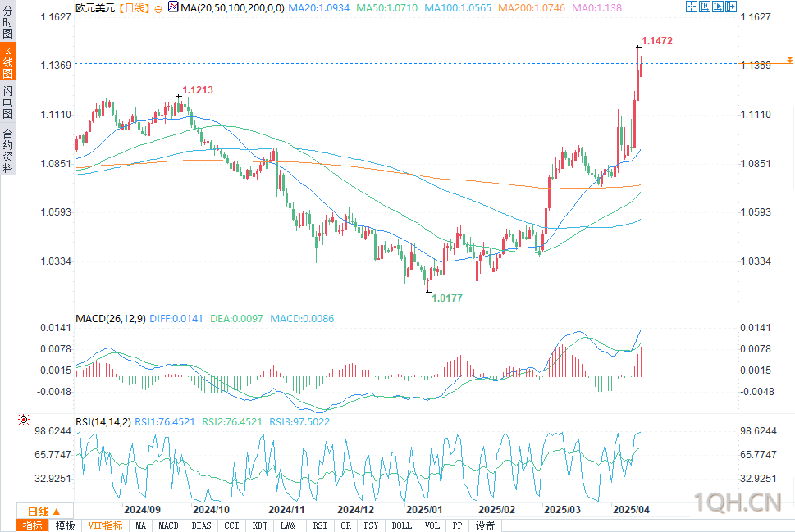Switch to 闪电图 side tab
795x532 pixels.
[7, 102]
